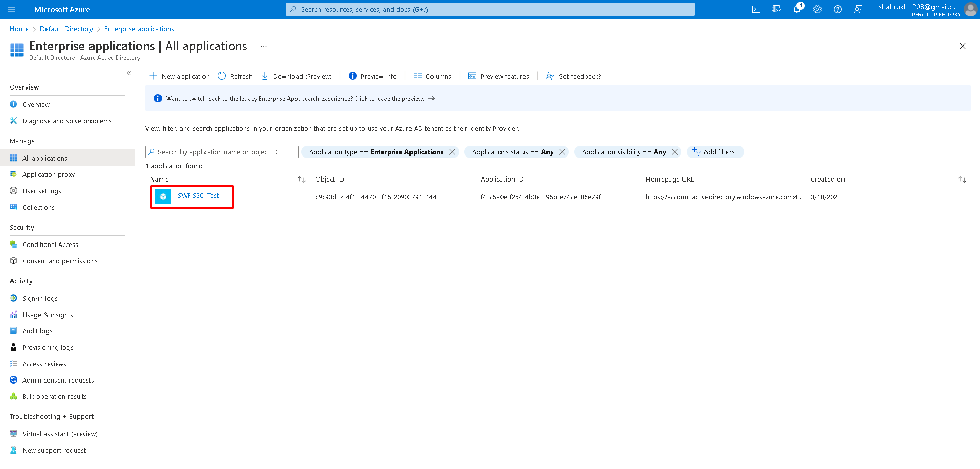
Task: Open Diagnose and solve problems
Action: (67, 121)
